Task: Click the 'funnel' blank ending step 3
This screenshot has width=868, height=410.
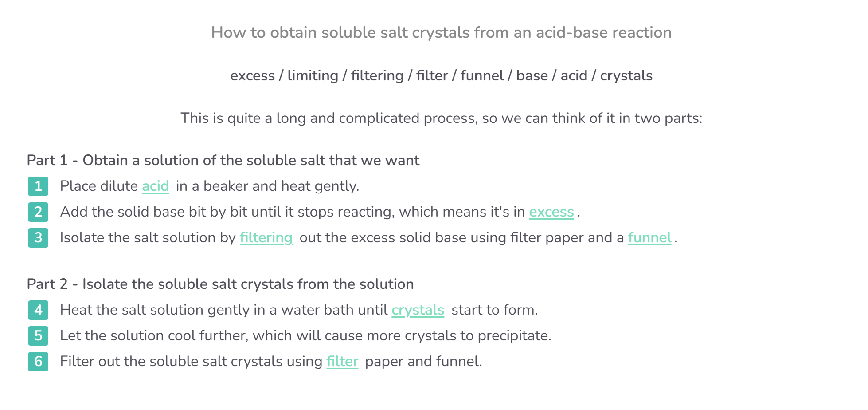Action: (649, 238)
